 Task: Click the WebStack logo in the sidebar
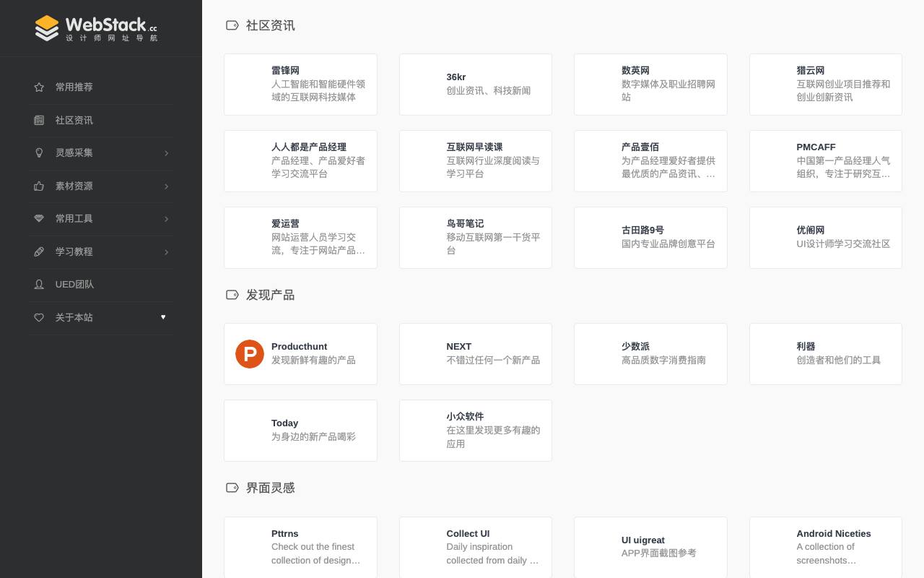[96, 28]
